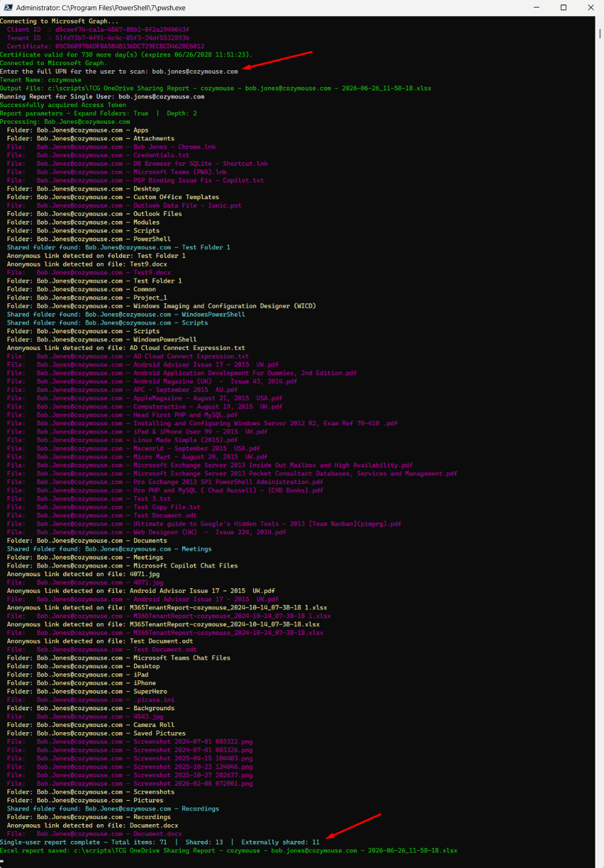604x868 pixels.
Task: Maximize the PowerShell window
Action: click(x=564, y=7)
